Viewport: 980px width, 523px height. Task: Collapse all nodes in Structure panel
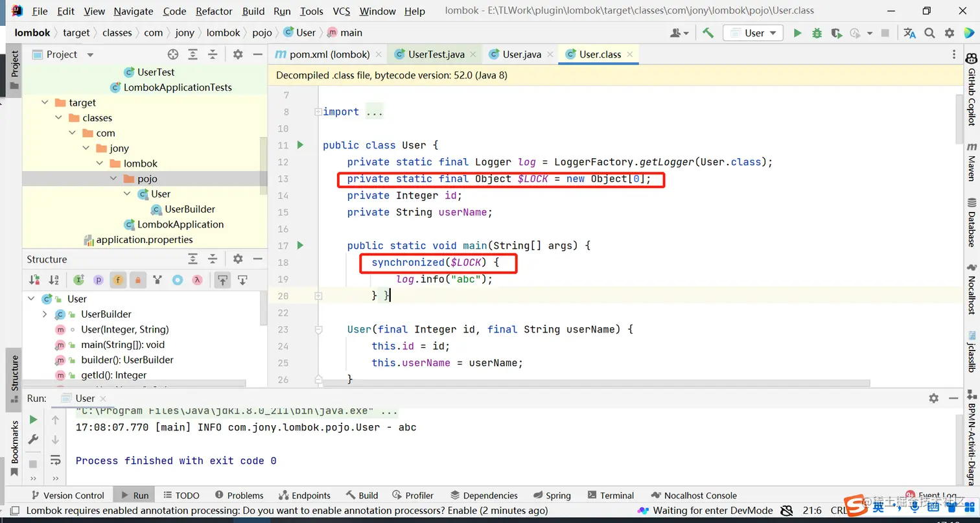213,259
